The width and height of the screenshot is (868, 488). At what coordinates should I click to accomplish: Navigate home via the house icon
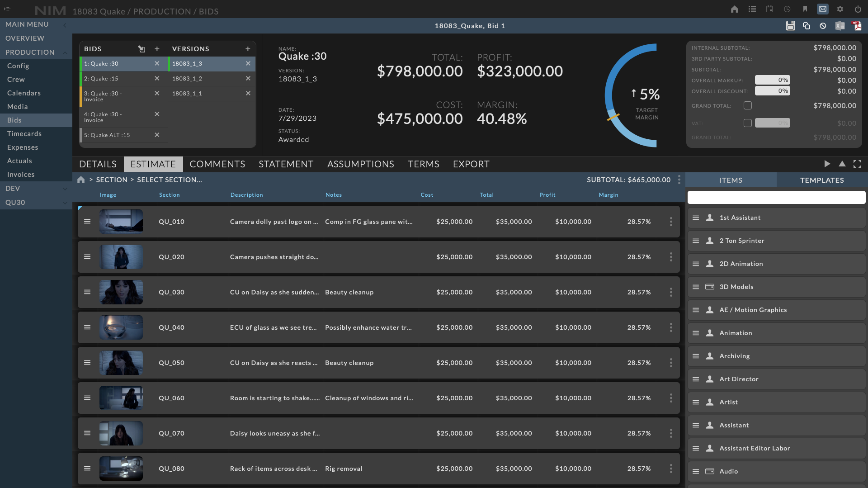pos(734,9)
